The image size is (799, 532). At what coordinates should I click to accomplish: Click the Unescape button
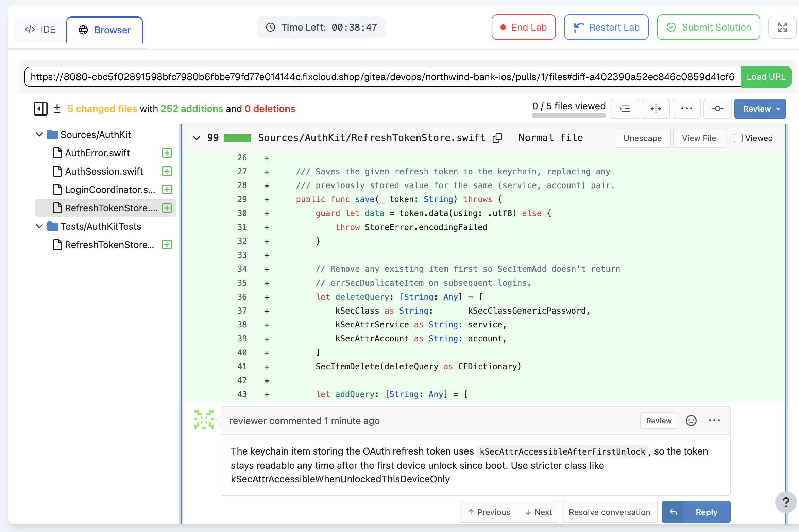643,138
